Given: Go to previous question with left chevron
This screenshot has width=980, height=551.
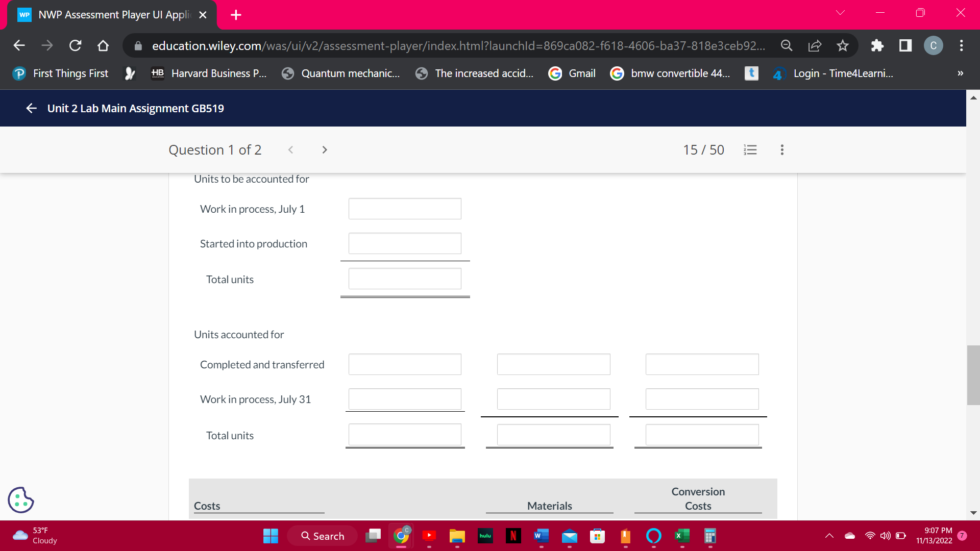Looking at the screenshot, I should coord(290,150).
